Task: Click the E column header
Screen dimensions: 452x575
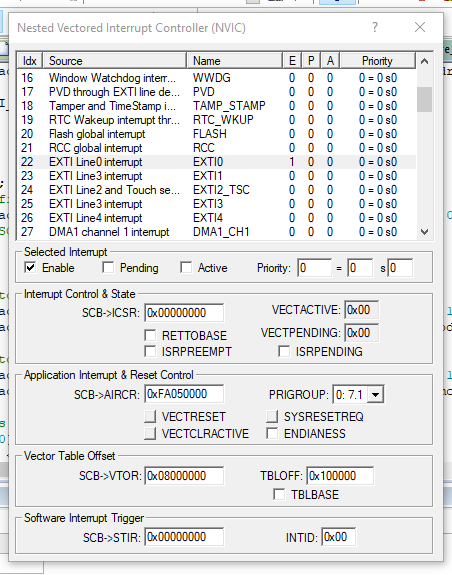Action: pyautogui.click(x=292, y=61)
